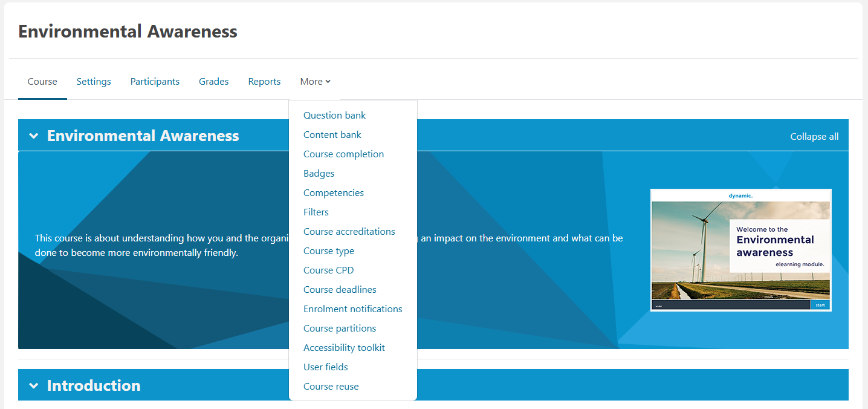The image size is (868, 409).
Task: Open Course deadlines menu item
Action: [x=340, y=290]
